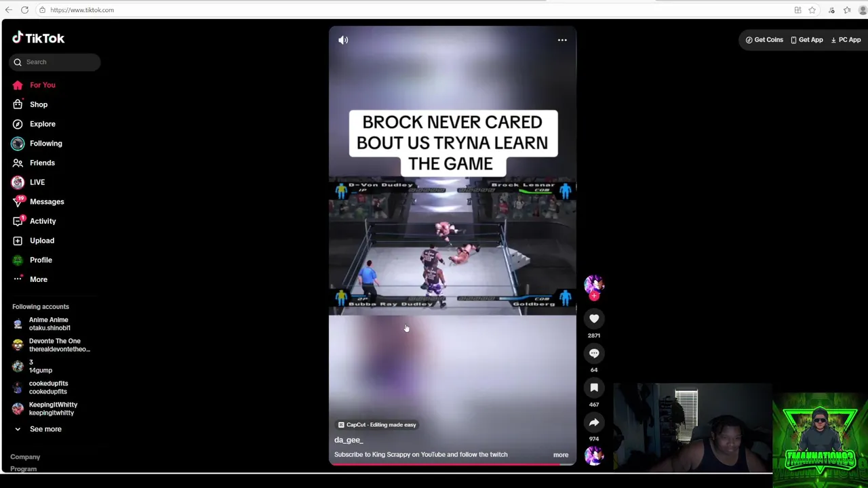Click the 974 shares count
Image resolution: width=868 pixels, height=488 pixels.
(594, 439)
